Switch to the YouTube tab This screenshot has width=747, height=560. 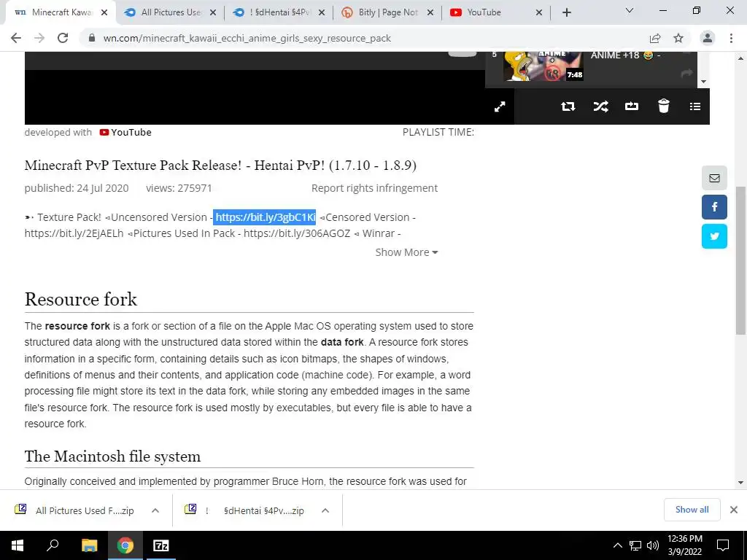click(496, 12)
